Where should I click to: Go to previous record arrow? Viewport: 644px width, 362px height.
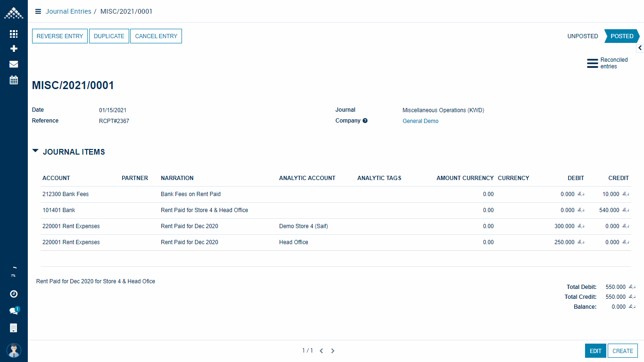[321, 351]
